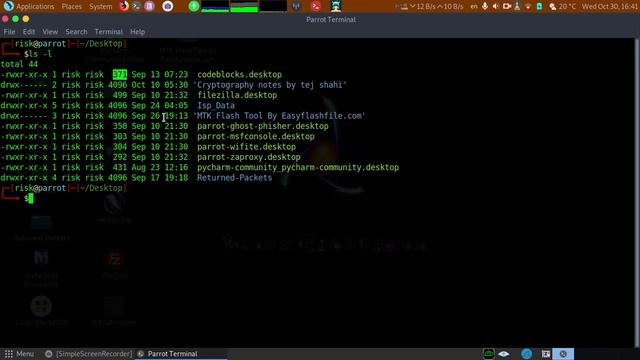
Task: Click the '$ls -l' command text
Action: pos(38,54)
